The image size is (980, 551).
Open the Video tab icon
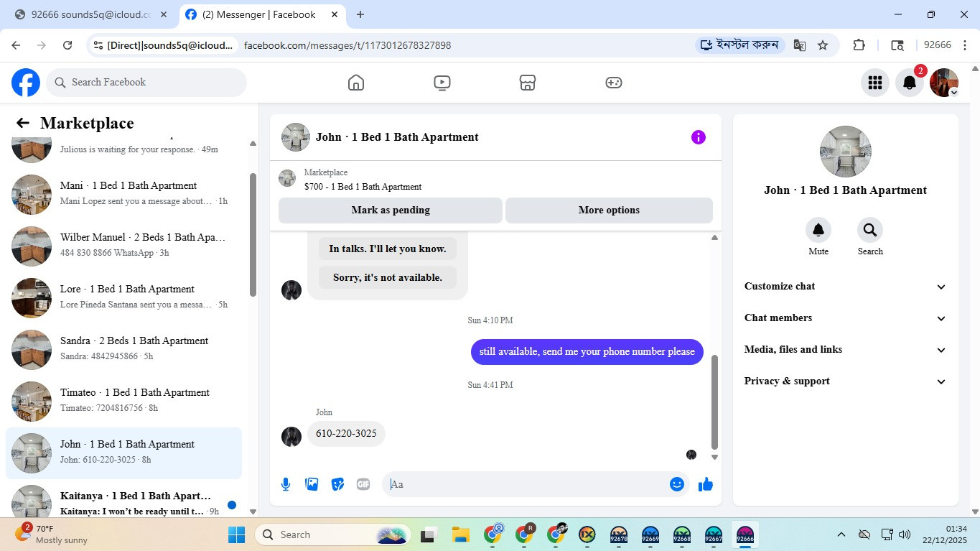(442, 83)
